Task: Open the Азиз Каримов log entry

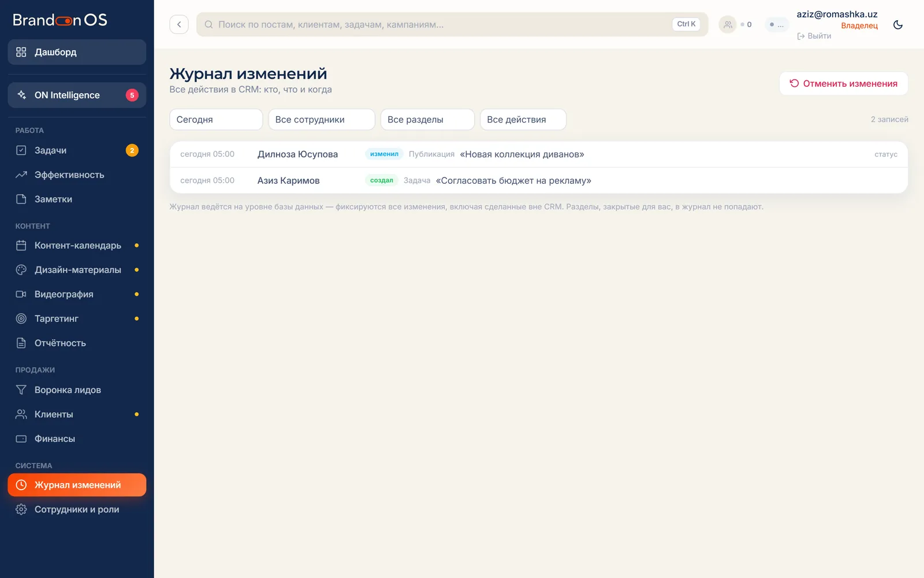Action: tap(539, 180)
